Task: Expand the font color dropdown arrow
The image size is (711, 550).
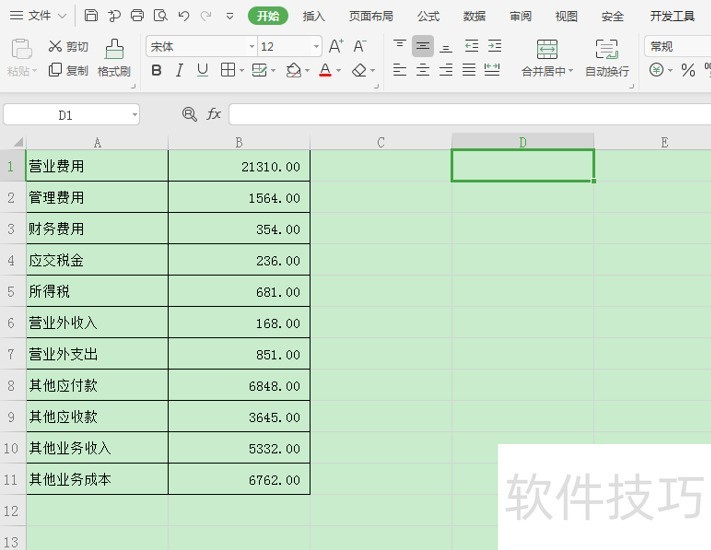Action: (x=338, y=70)
